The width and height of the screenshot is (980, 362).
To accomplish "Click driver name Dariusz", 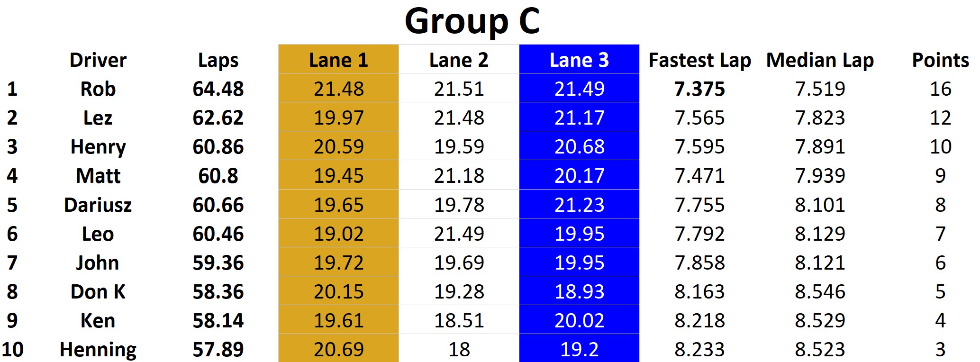I will click(x=98, y=205).
